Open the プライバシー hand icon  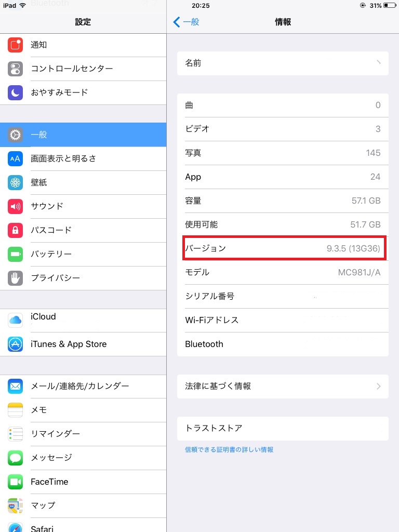pos(15,278)
